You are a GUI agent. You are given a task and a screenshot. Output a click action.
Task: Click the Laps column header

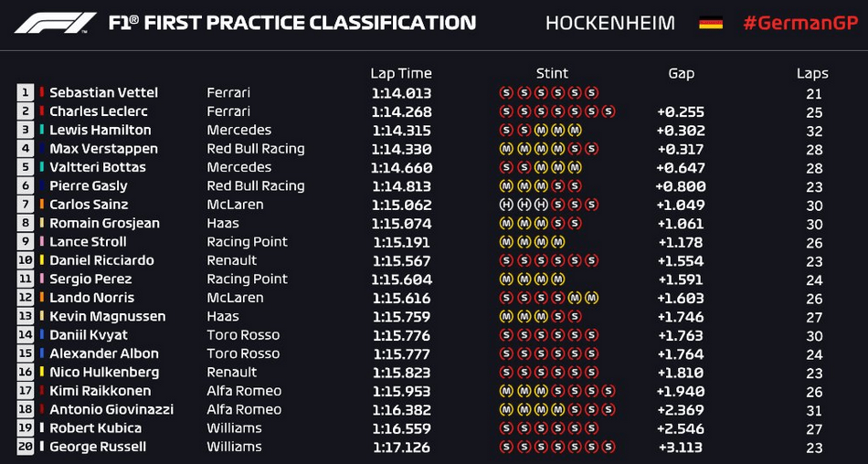(x=812, y=74)
